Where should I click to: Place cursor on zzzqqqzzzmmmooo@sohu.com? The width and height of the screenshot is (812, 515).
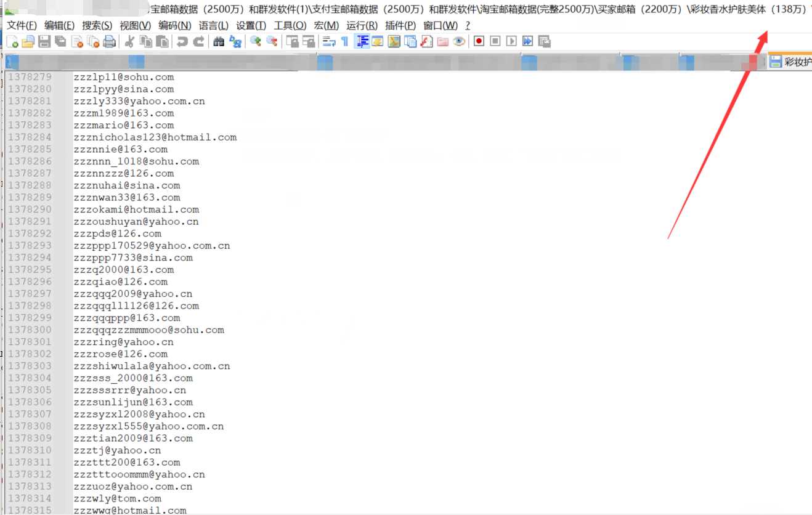point(148,330)
